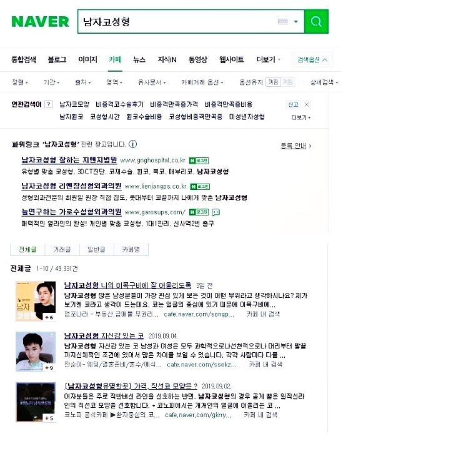
Task: Open the 카페거래 옵션 dropdown
Action: tap(202, 82)
